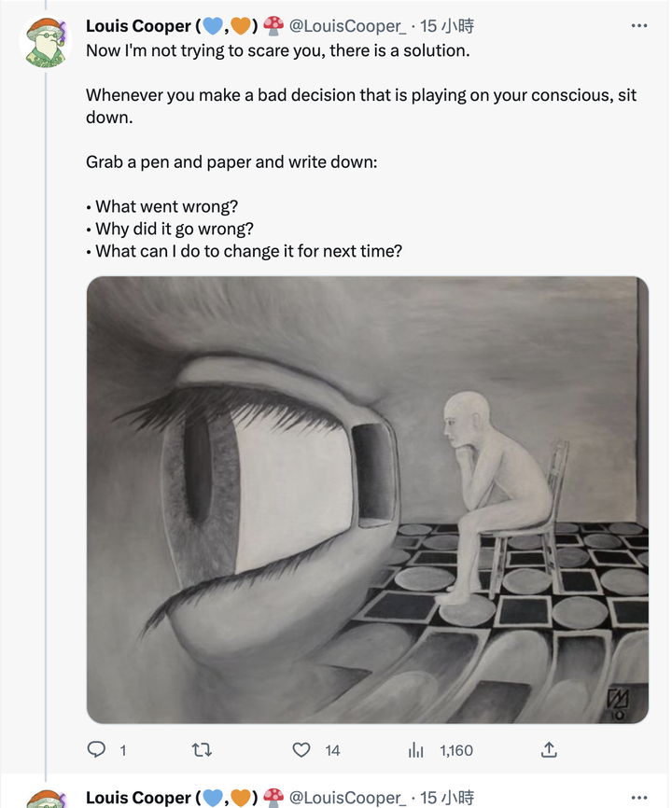The image size is (672, 808).
Task: Retweet this post using the arrows icon
Action: [202, 750]
